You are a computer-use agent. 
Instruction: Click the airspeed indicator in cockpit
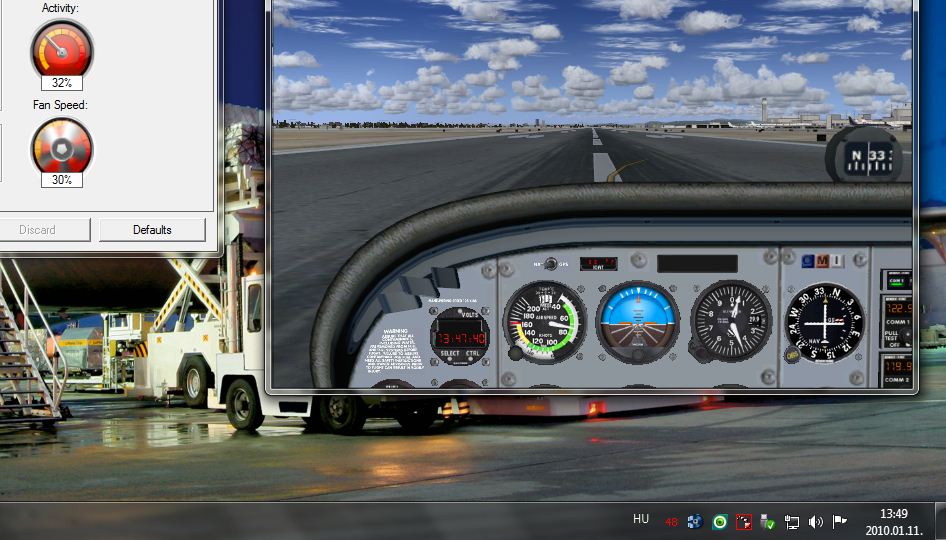545,323
